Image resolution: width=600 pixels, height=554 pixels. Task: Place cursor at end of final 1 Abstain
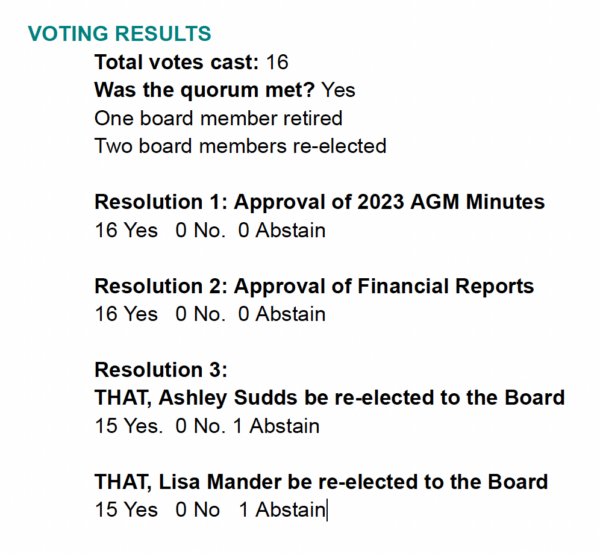point(326,510)
